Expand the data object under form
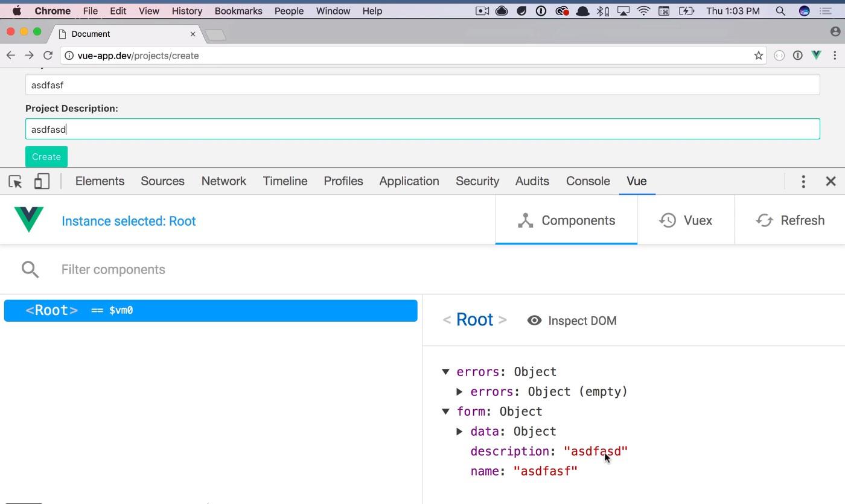 tap(459, 432)
